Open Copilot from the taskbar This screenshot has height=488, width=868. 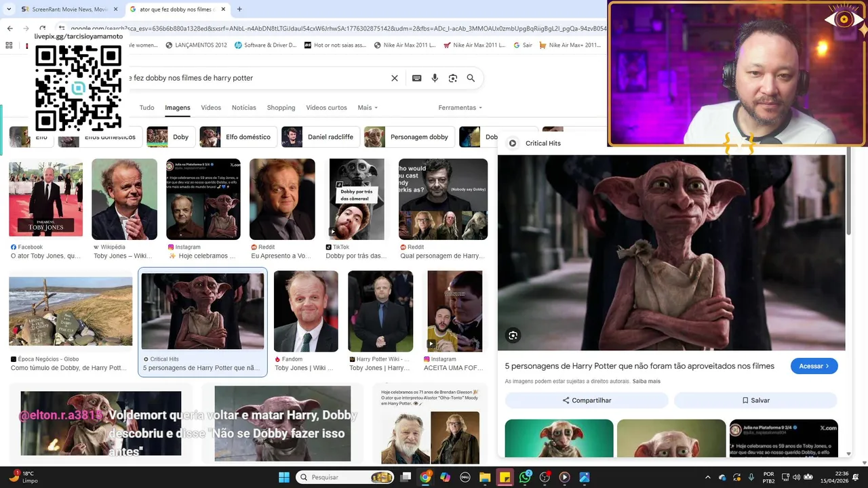pos(445,477)
